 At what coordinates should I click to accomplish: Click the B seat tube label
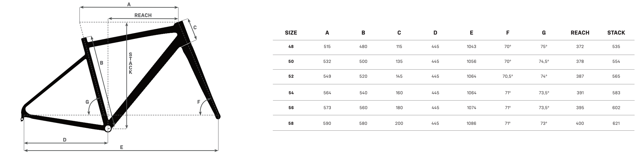(x=101, y=63)
